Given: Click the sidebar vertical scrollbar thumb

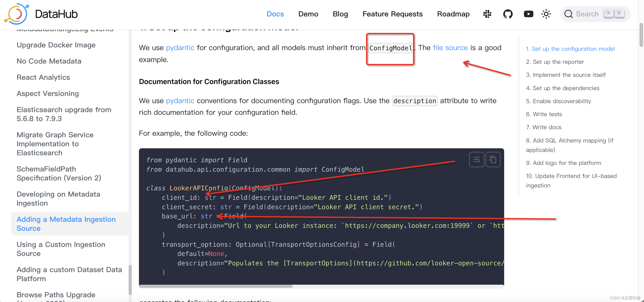Looking at the screenshot, I should point(130,280).
